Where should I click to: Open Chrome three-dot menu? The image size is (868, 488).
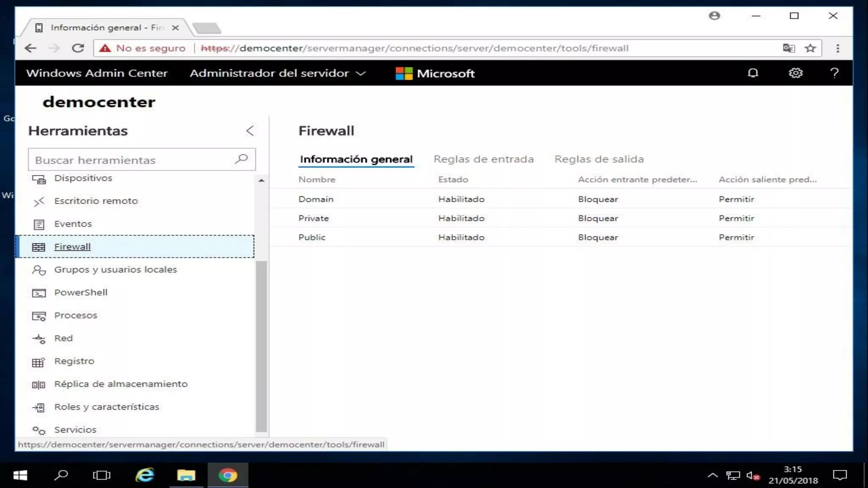[837, 48]
